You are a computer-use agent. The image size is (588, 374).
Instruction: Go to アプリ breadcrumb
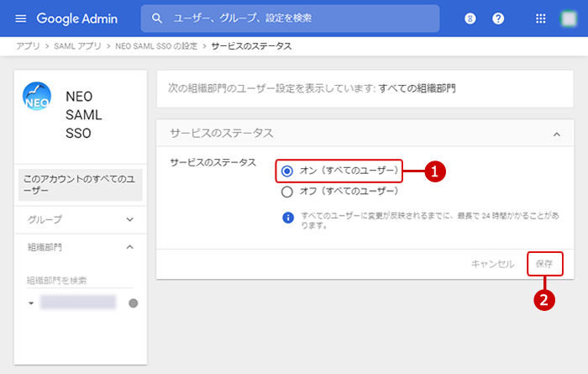tap(28, 46)
